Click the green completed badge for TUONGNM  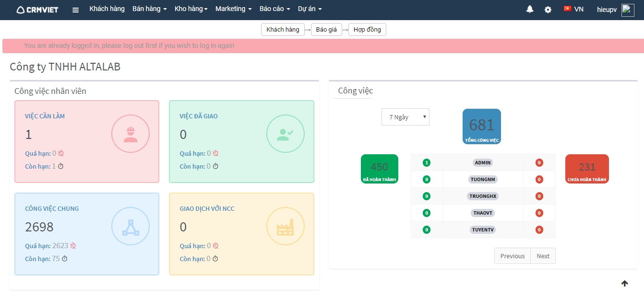coord(427,179)
